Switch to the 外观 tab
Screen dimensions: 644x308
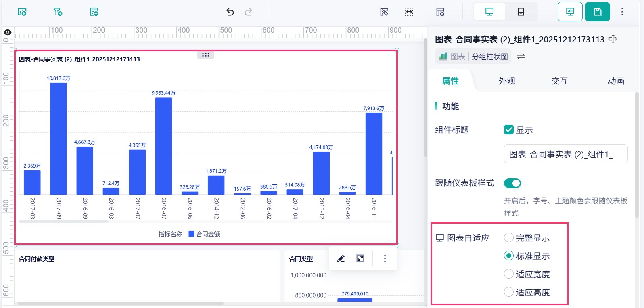coord(507,81)
